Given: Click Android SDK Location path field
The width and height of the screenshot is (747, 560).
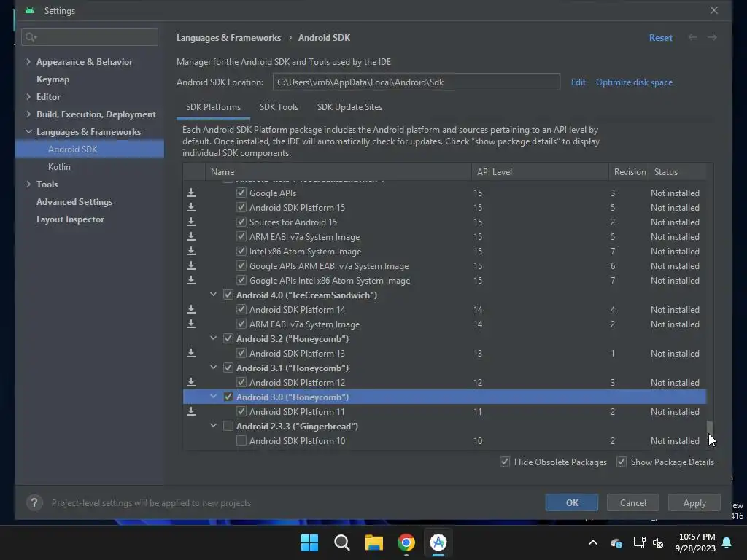Looking at the screenshot, I should point(416,82).
